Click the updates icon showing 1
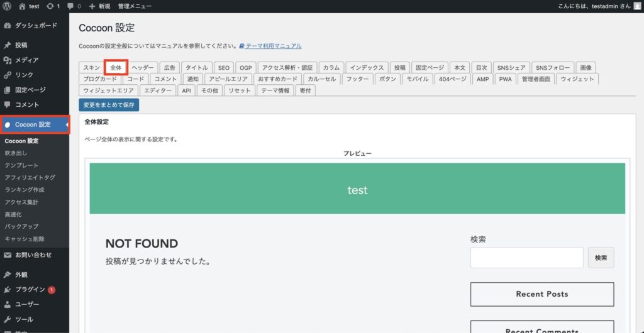 (x=50, y=6)
